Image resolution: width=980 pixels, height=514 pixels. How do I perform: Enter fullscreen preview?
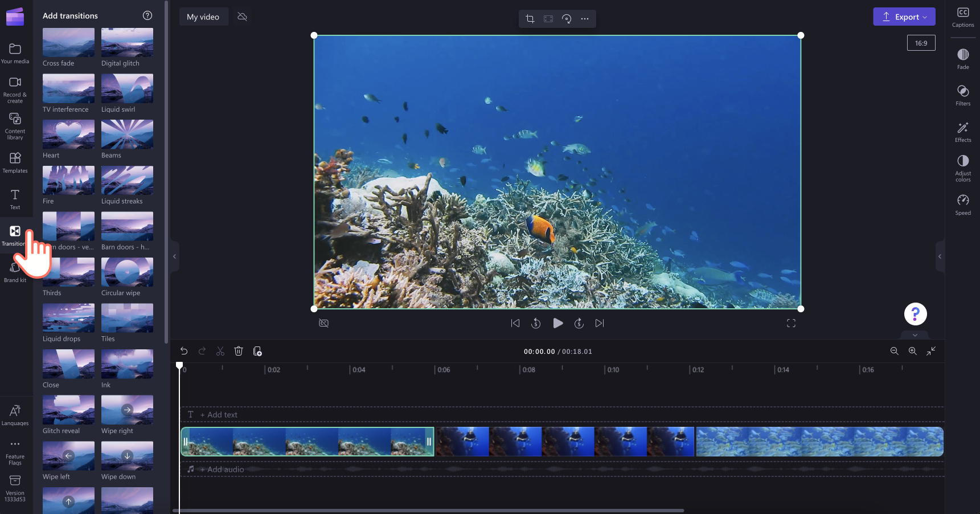tap(791, 323)
